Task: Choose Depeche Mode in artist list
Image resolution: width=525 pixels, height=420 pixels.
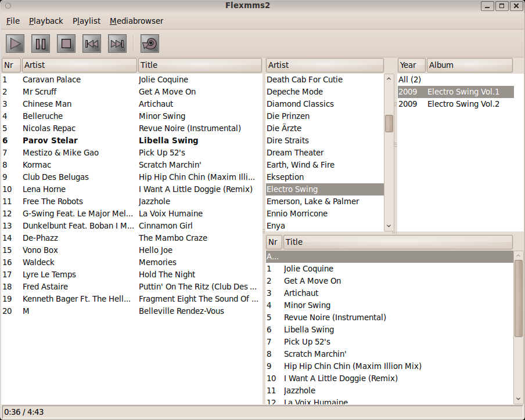Action: click(325, 92)
